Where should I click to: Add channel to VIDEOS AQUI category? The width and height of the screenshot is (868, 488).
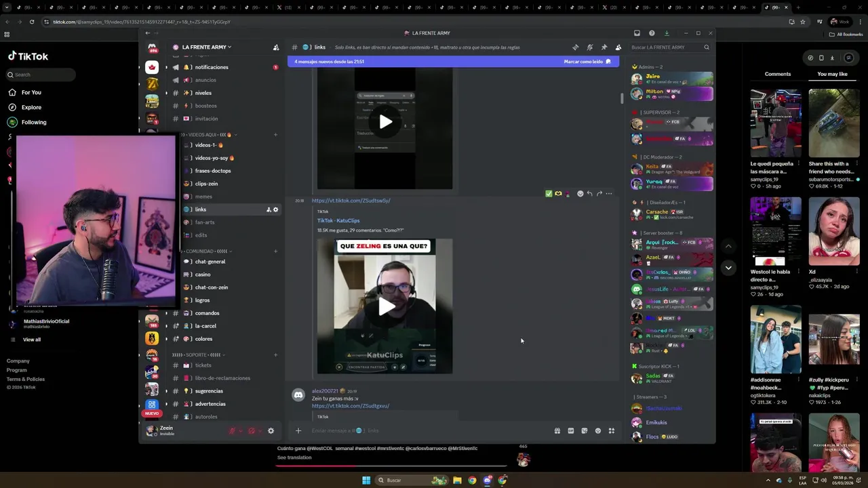coord(275,134)
